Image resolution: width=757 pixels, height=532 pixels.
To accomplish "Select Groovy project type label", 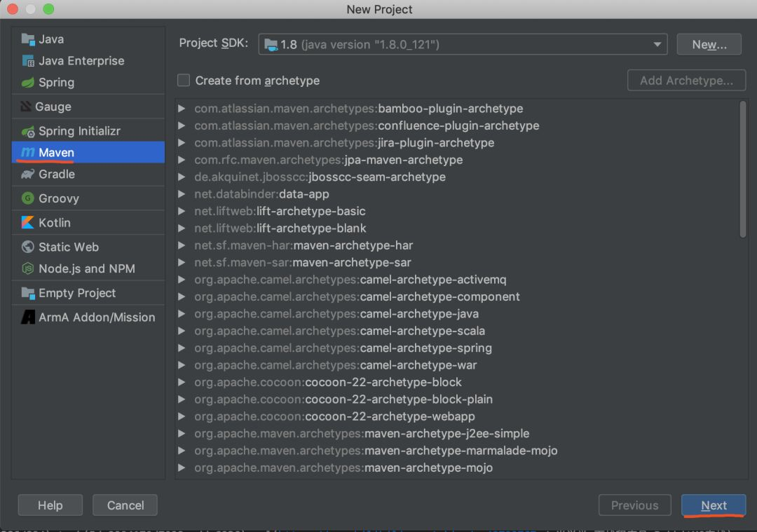I will (58, 198).
